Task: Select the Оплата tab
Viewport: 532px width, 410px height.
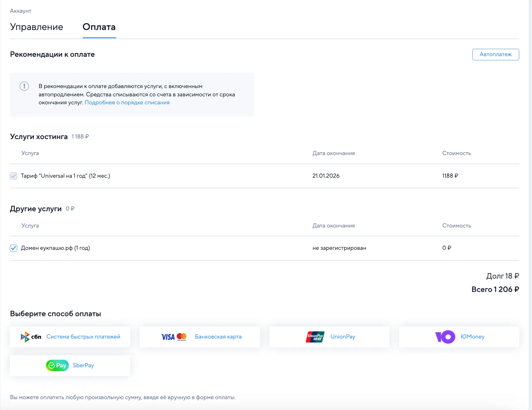Action: pyautogui.click(x=99, y=27)
